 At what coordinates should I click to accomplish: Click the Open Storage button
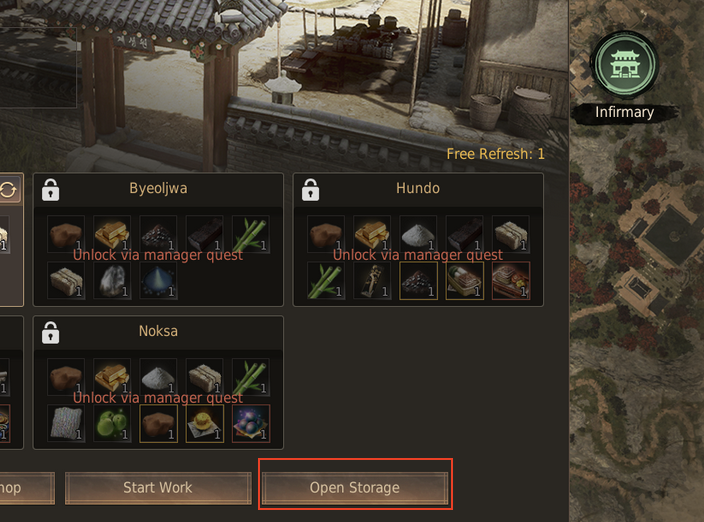355,488
